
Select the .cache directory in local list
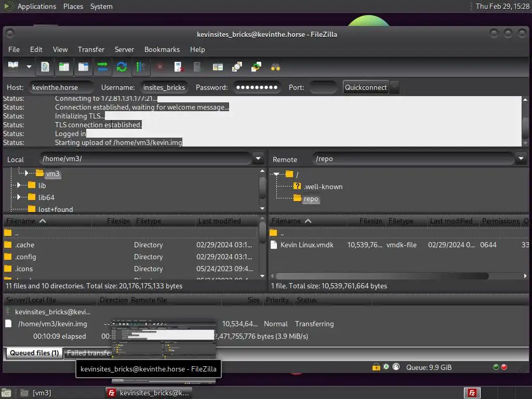(130, 245)
